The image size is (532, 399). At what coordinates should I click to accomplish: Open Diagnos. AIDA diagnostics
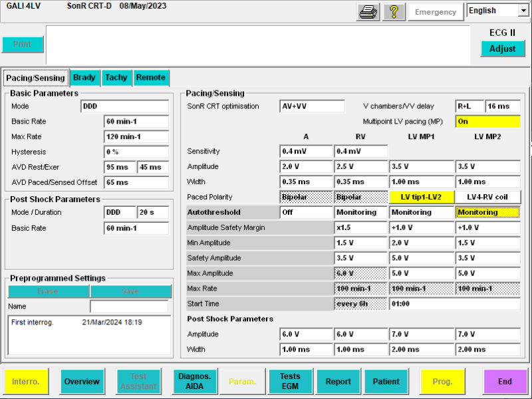point(194,381)
